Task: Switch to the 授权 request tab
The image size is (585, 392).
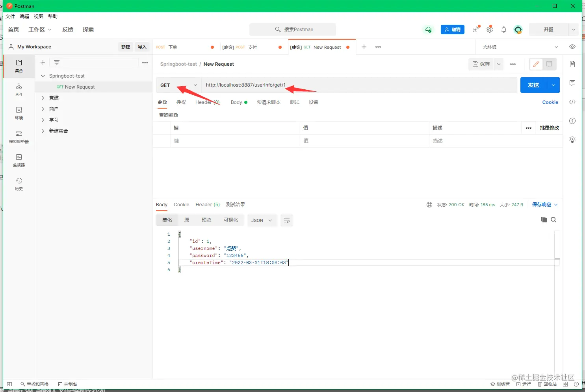Action: click(x=181, y=102)
